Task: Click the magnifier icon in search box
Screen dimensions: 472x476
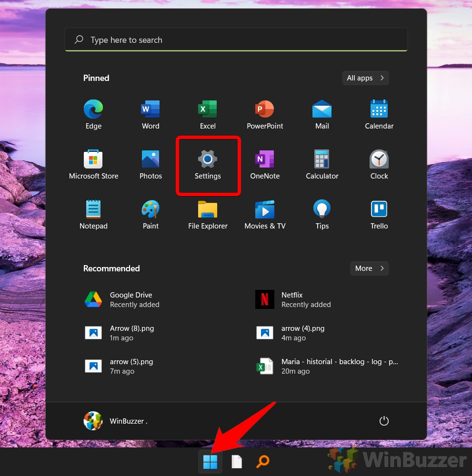Action: click(79, 40)
